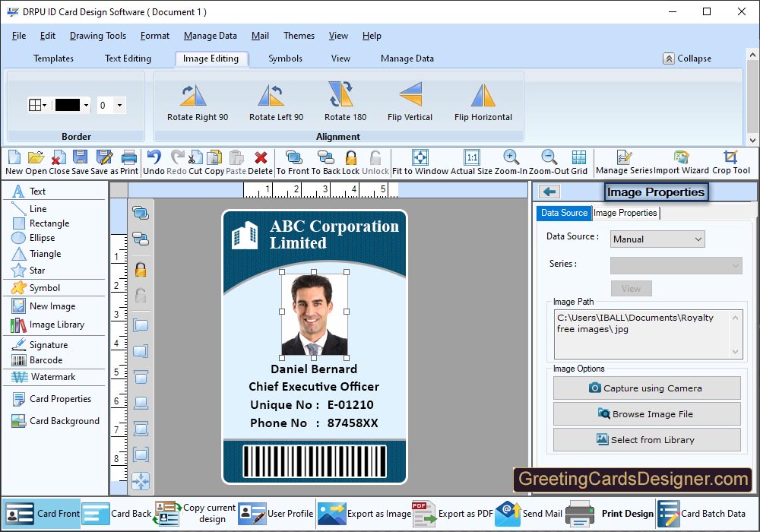Click the Rotate Left 90 icon
Image resolution: width=760 pixels, height=532 pixels.
[x=271, y=96]
